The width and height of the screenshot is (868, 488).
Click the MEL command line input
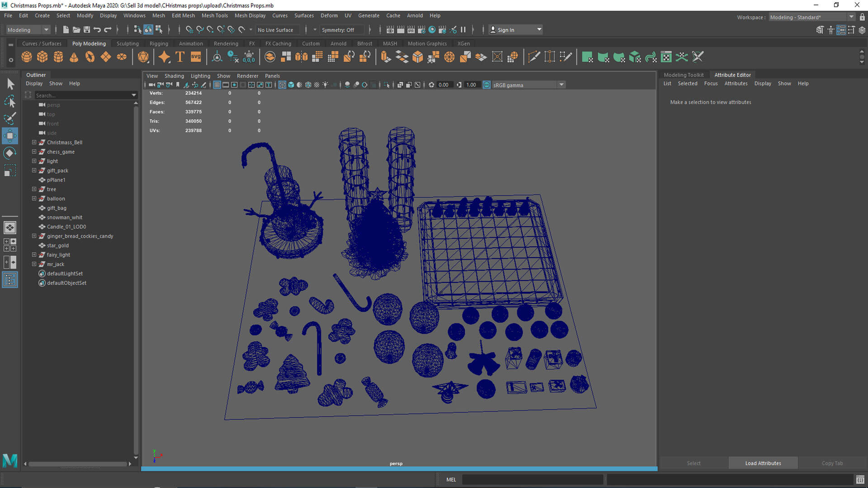tap(533, 480)
